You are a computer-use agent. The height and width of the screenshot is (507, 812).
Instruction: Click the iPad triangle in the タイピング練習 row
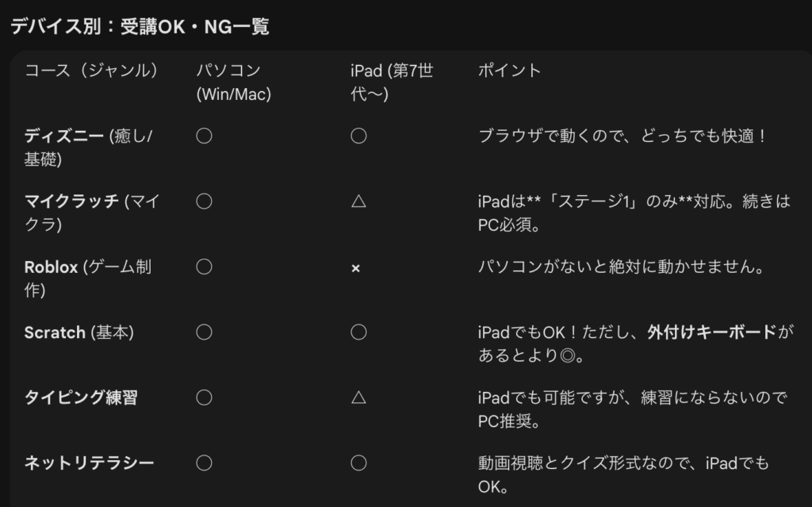tap(358, 398)
